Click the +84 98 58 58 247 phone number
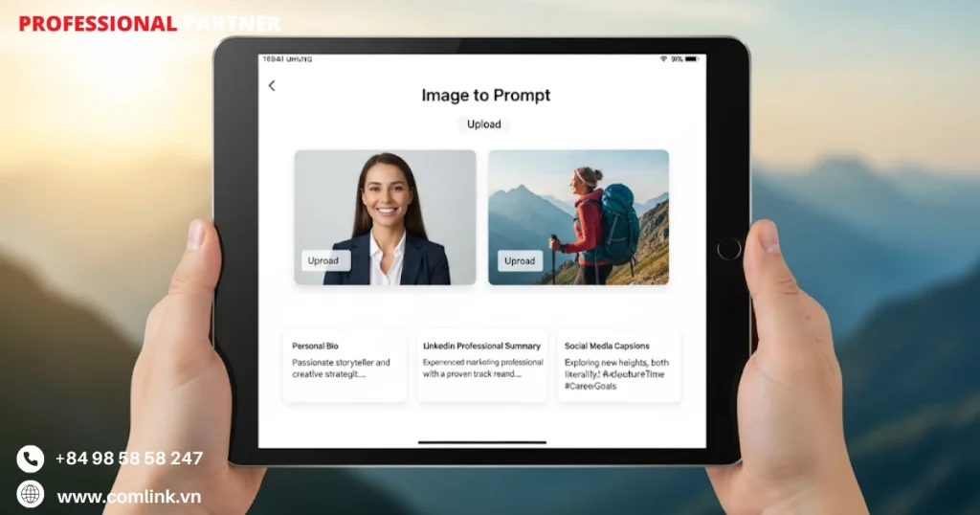980x515 pixels. (128, 459)
